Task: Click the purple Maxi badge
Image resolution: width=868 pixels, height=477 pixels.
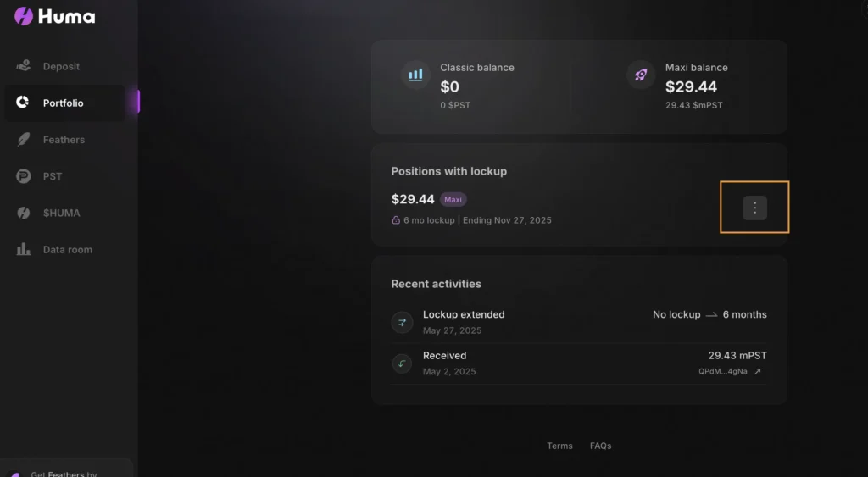Action: tap(453, 199)
